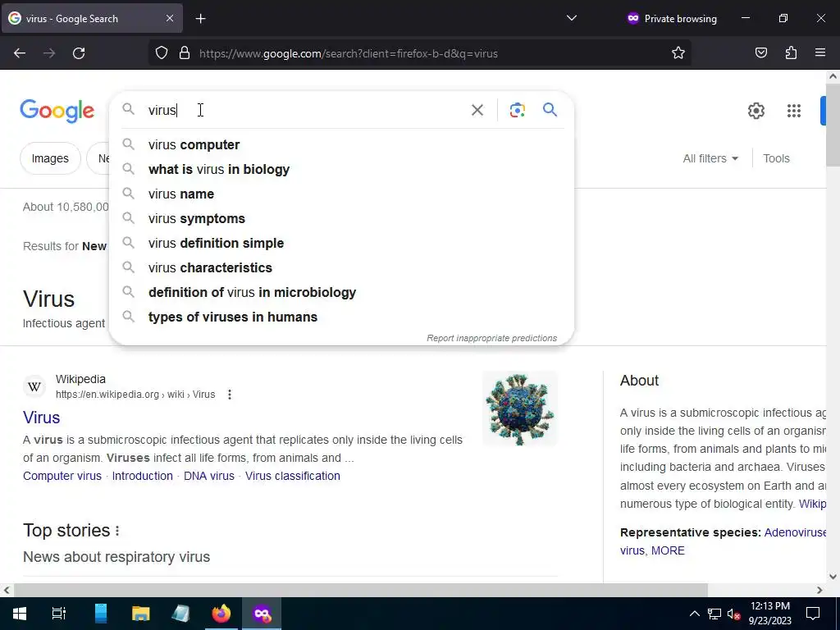Select the Images filter tab

click(x=50, y=158)
